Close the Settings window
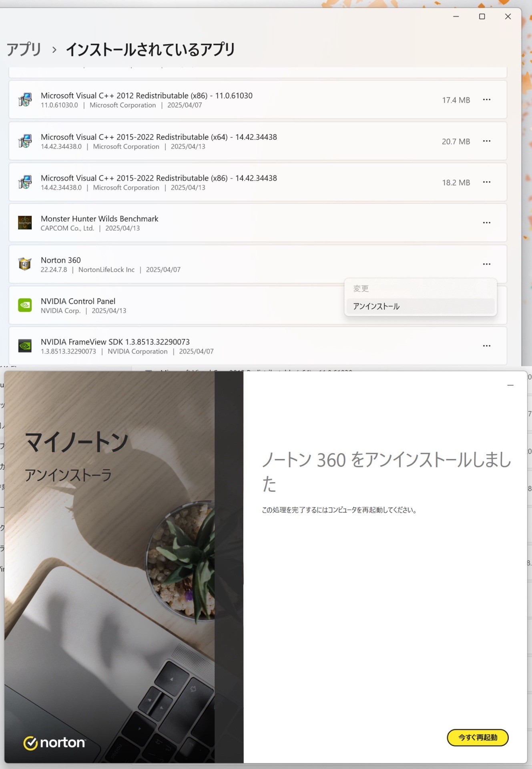The height and width of the screenshot is (769, 532). pos(508,16)
